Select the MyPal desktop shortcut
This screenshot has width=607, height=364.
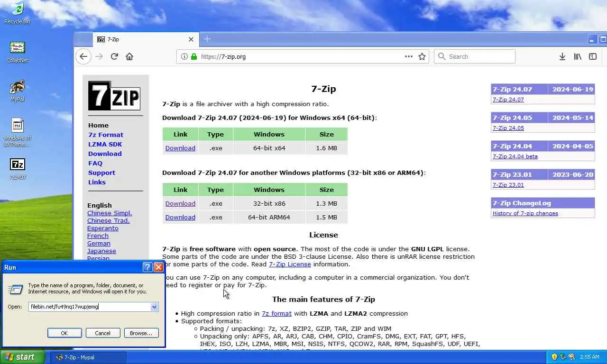pos(17,90)
